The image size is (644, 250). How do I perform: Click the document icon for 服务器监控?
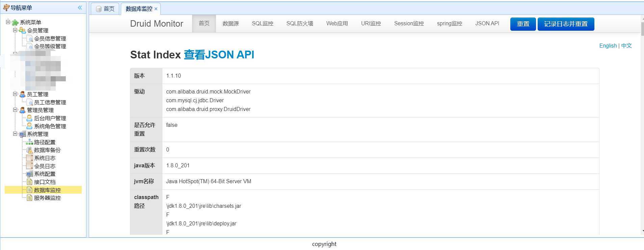tap(30, 198)
